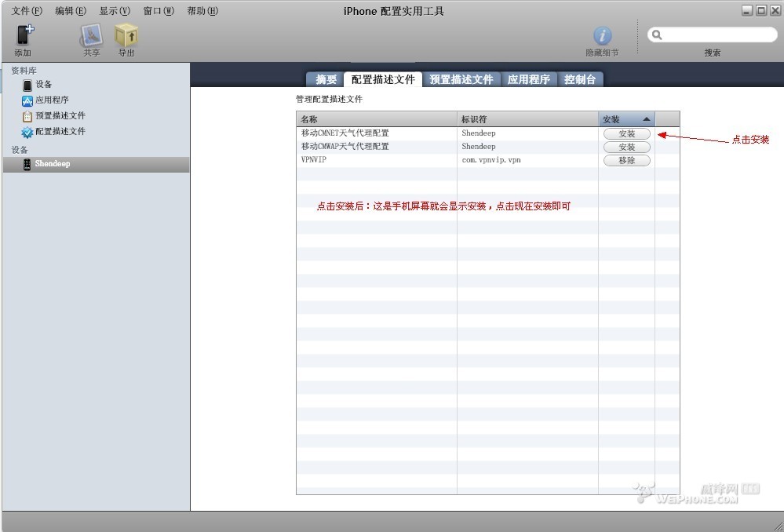
Task: Click the 添加 (Add) phone icon
Action: (x=25, y=35)
